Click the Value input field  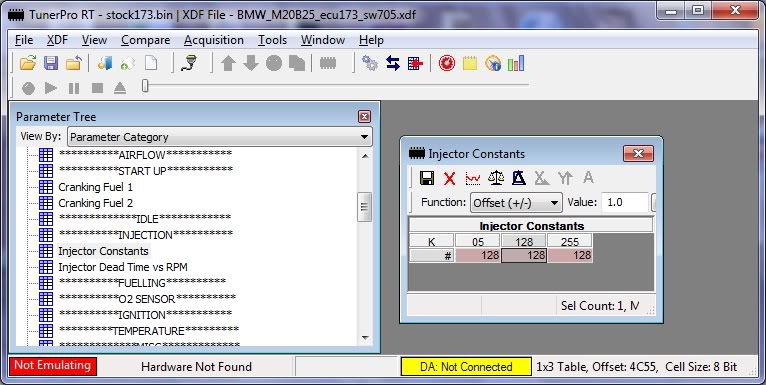tap(625, 202)
